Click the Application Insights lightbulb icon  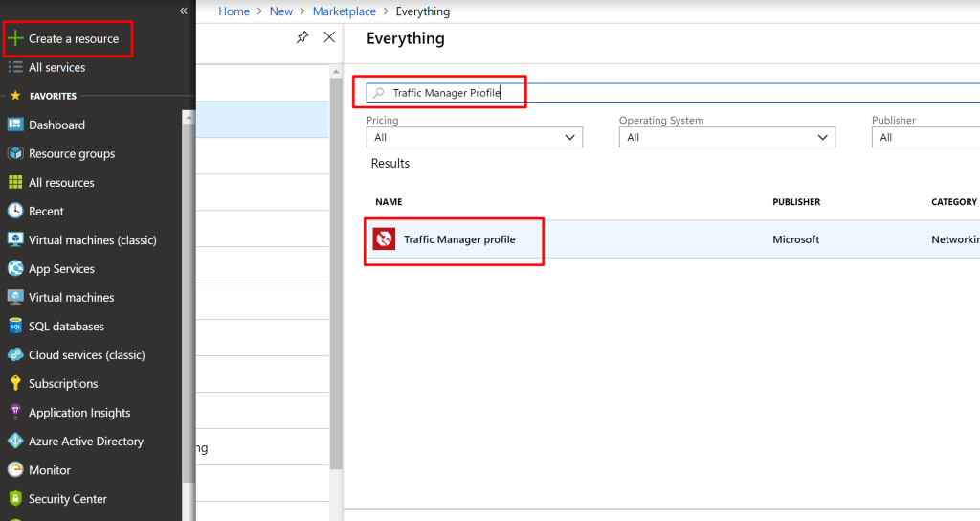click(15, 412)
